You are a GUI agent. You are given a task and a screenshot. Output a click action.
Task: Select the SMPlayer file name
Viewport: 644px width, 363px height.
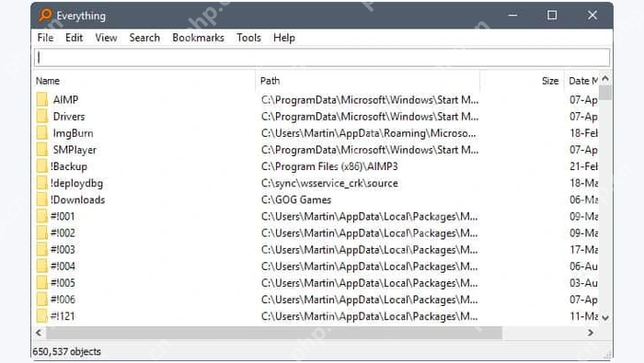click(x=75, y=150)
